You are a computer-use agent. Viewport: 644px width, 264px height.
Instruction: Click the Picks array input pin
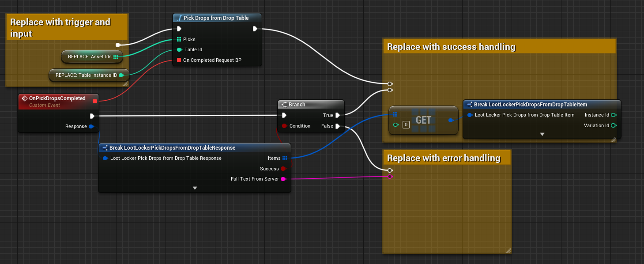[x=179, y=39]
